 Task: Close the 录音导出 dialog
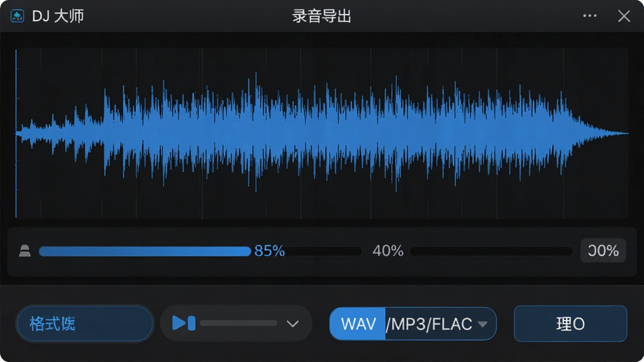click(x=624, y=16)
